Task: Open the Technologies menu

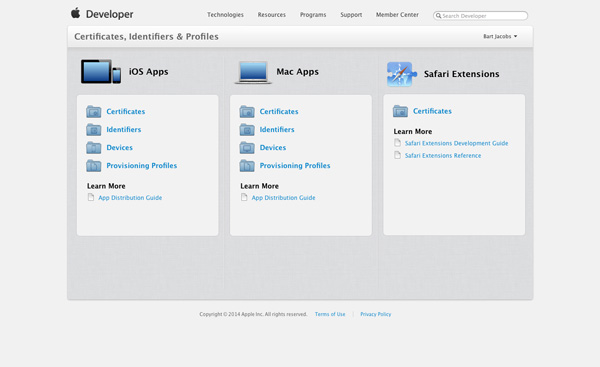Action: [225, 15]
